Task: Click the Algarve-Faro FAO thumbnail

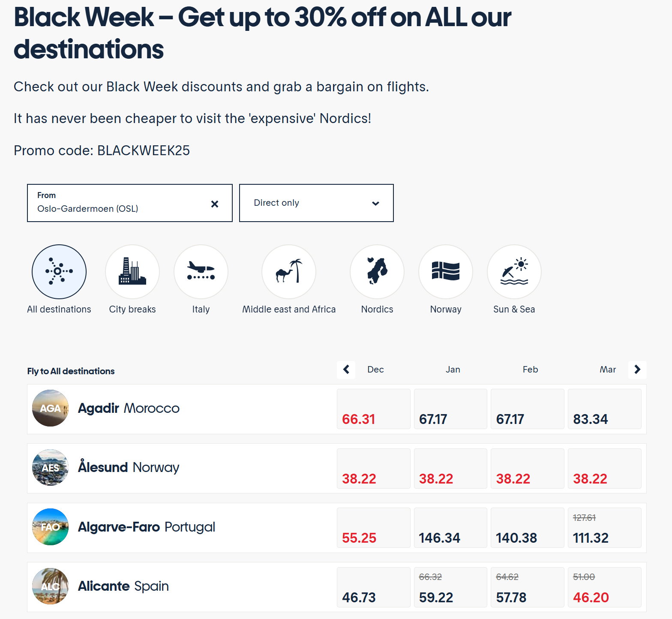Action: click(x=51, y=527)
